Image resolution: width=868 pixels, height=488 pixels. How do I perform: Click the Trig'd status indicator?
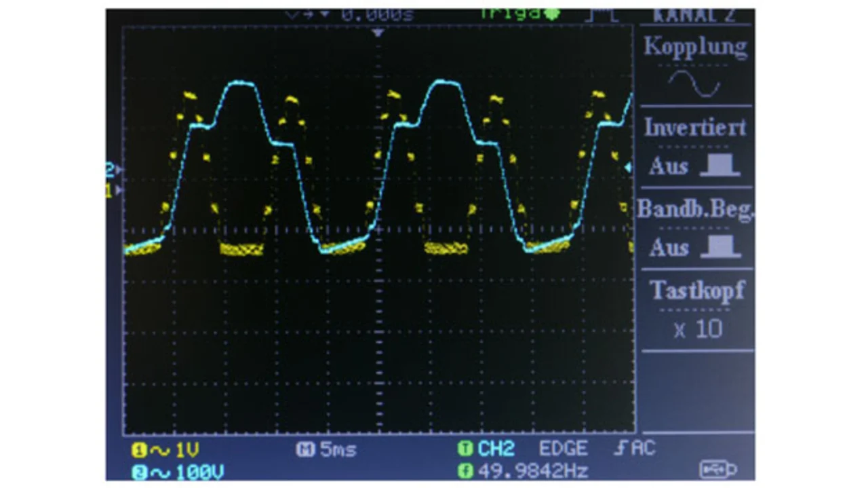519,14
